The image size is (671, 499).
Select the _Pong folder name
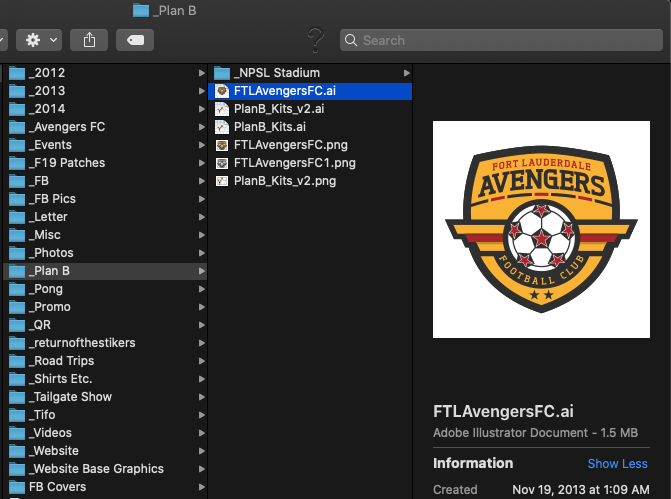coord(46,289)
